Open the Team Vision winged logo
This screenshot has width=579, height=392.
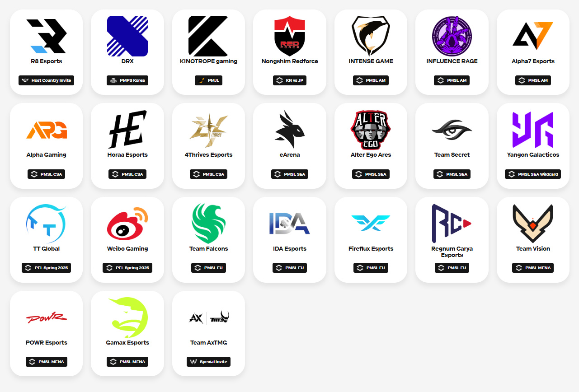point(533,224)
